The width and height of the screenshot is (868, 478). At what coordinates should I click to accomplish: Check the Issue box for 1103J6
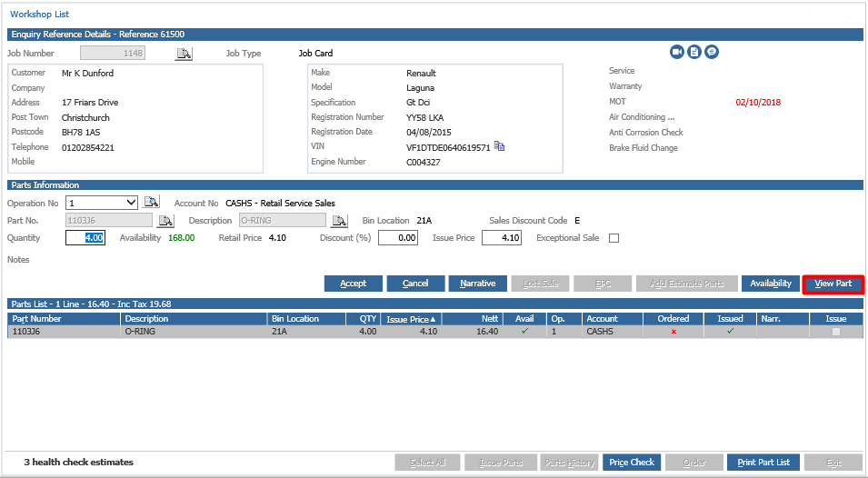836,332
